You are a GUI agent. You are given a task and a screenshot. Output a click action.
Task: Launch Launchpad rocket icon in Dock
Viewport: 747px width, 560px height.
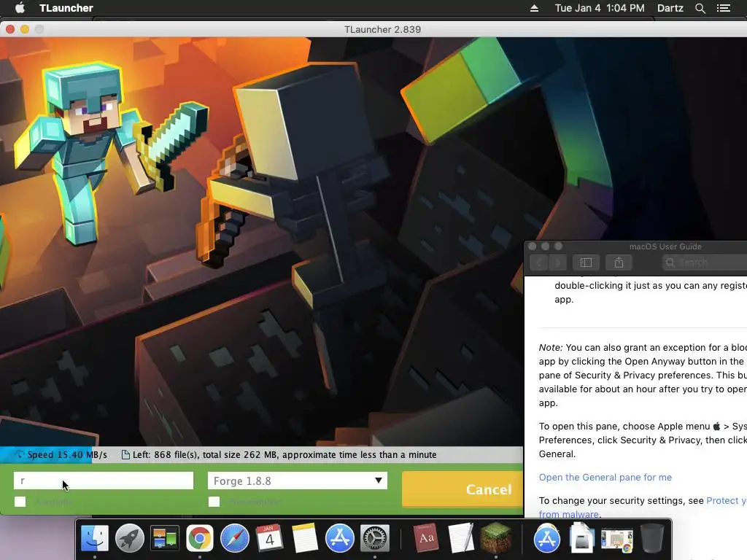click(x=130, y=538)
